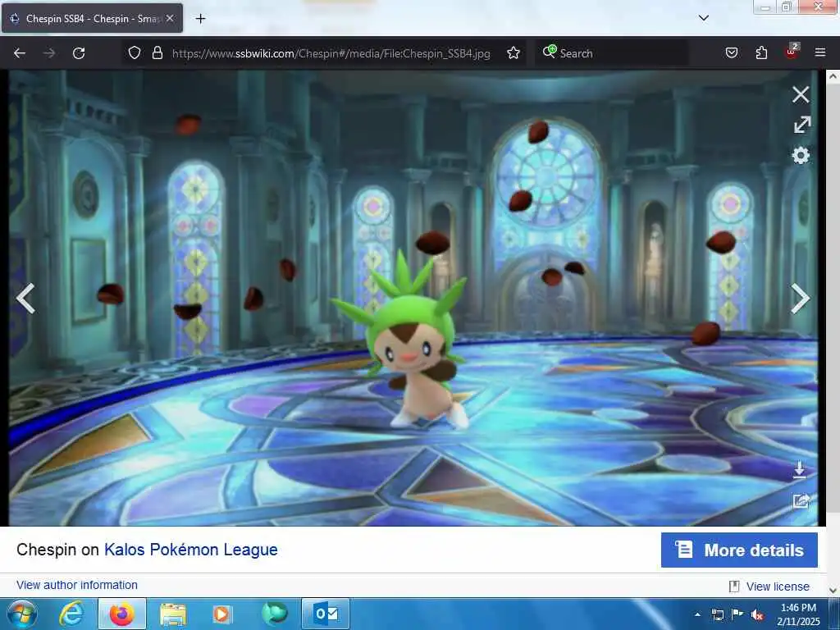Open the network status tray icon
The width and height of the screenshot is (840, 630).
pos(717,614)
